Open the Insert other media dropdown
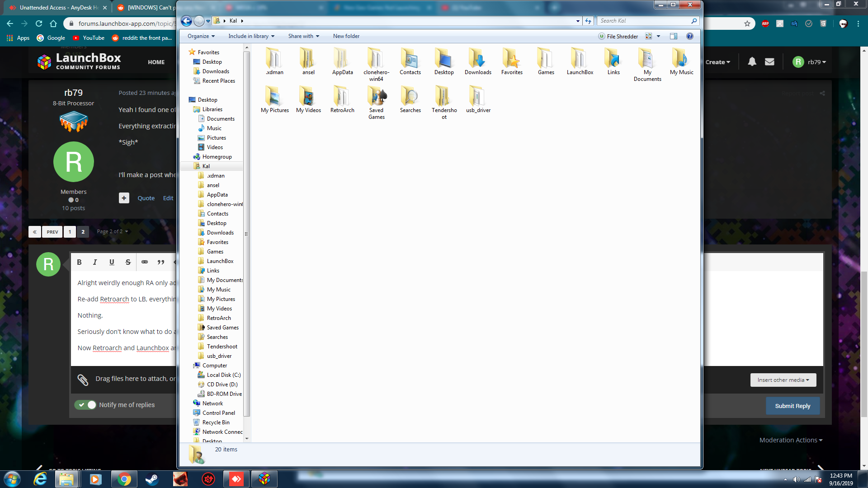868x488 pixels. 783,380
